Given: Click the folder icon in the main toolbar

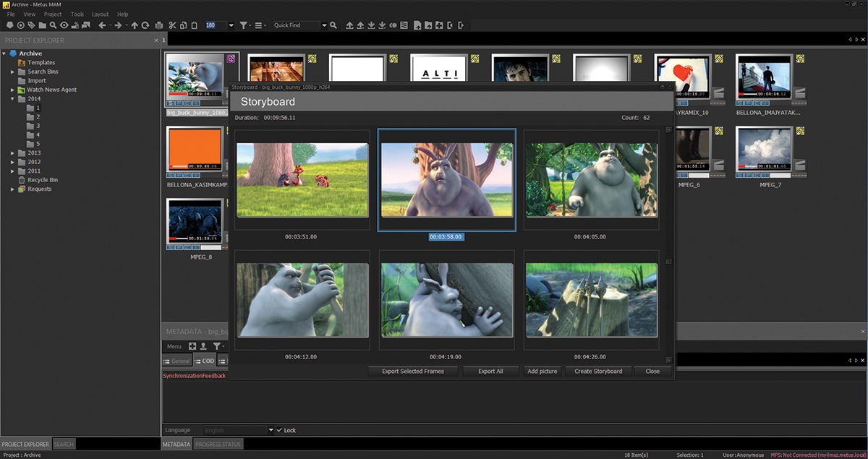Looking at the screenshot, I should (43, 25).
